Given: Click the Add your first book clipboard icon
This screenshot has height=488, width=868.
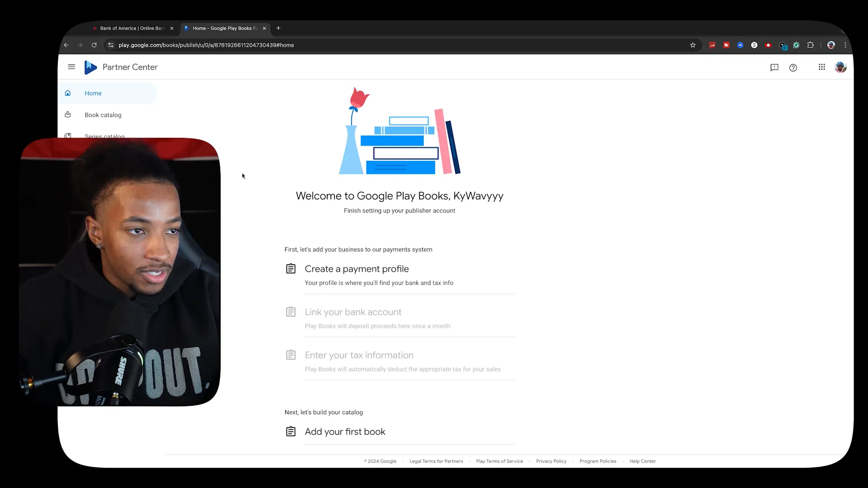Looking at the screenshot, I should pos(291,432).
